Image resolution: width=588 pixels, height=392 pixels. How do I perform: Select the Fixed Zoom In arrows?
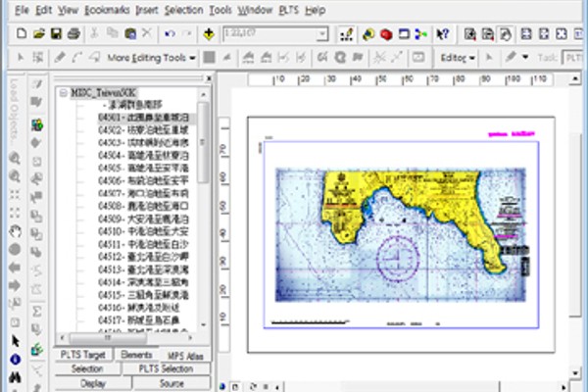[x=15, y=194]
